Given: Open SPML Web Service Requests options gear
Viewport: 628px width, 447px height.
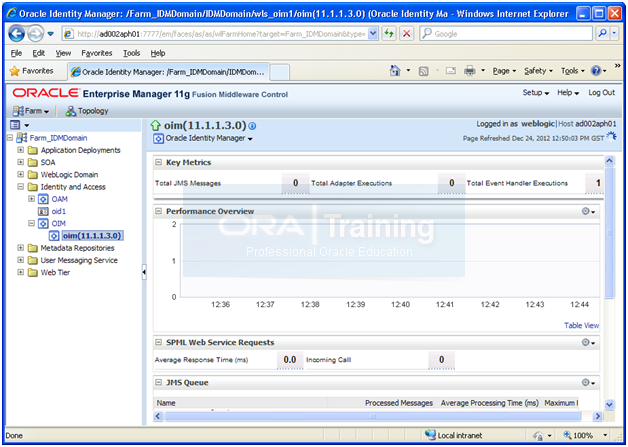Looking at the screenshot, I should 588,342.
